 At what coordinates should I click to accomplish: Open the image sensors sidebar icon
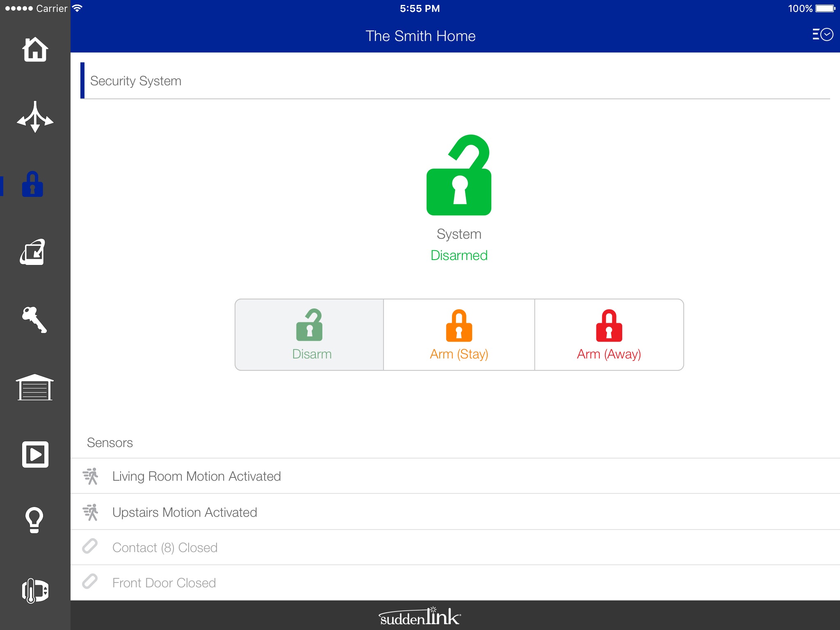point(33,252)
